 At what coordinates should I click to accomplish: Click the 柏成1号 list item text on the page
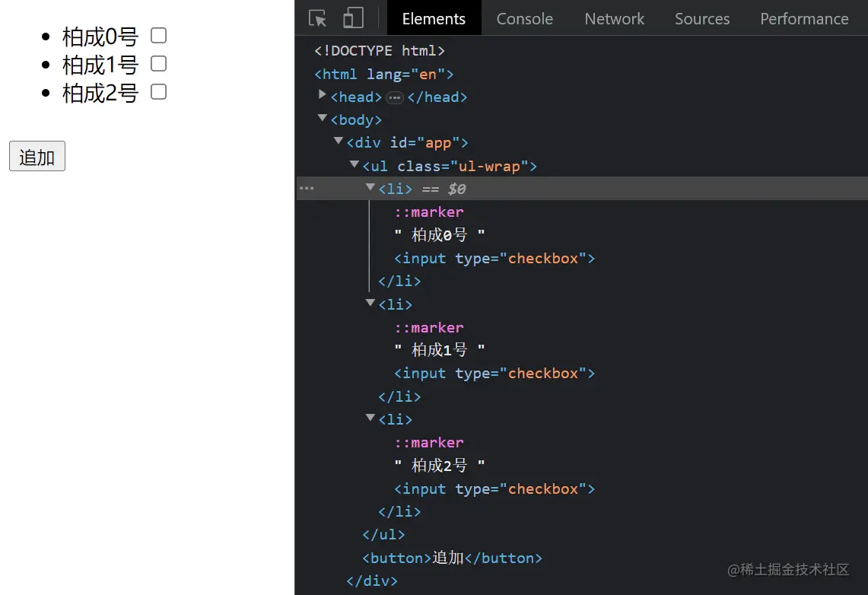click(100, 65)
